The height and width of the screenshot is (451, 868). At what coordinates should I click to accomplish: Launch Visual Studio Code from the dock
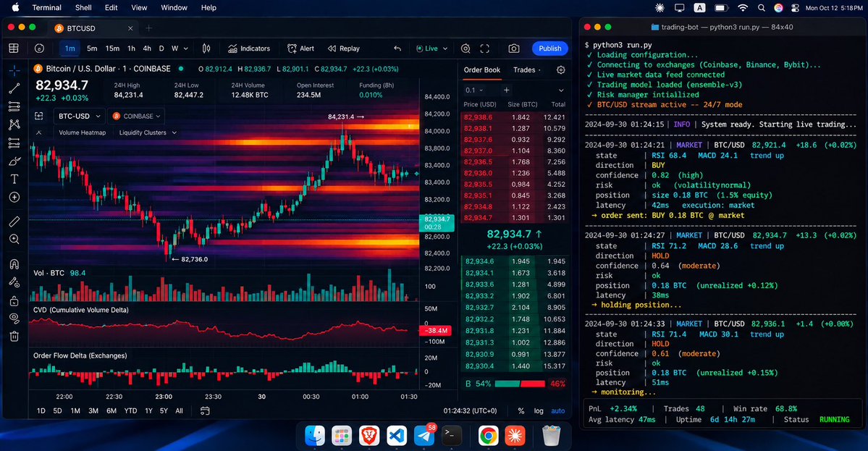coord(397,436)
